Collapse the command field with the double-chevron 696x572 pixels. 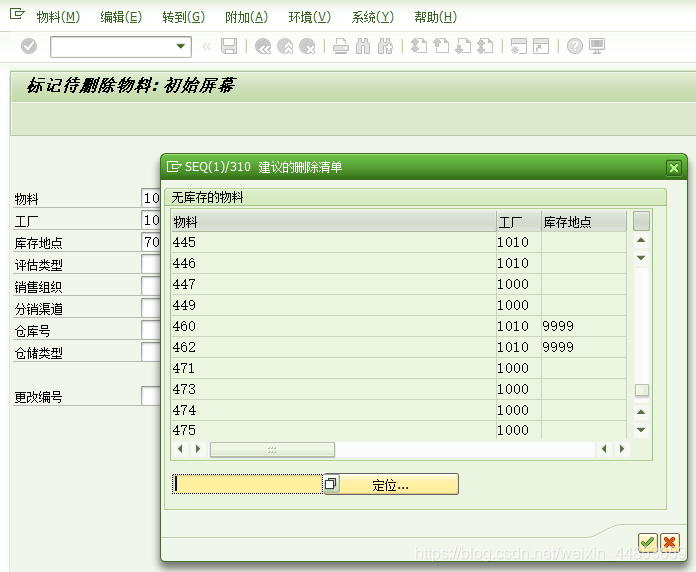(x=206, y=46)
